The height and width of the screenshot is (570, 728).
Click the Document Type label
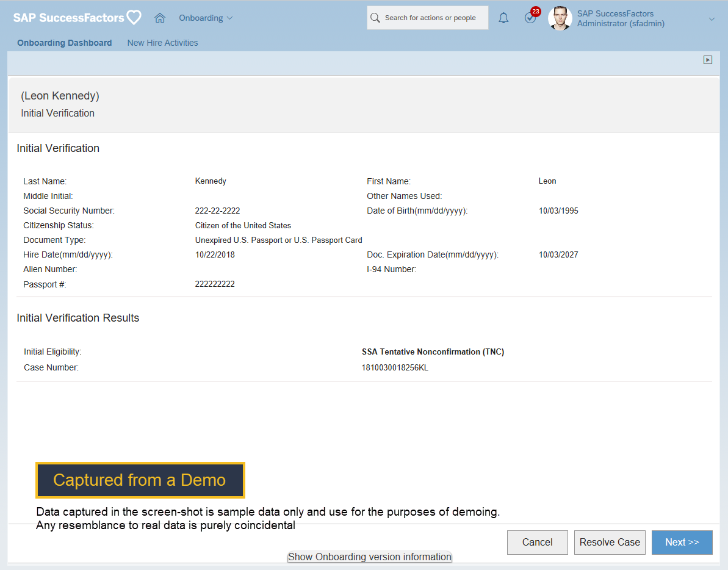(55, 240)
